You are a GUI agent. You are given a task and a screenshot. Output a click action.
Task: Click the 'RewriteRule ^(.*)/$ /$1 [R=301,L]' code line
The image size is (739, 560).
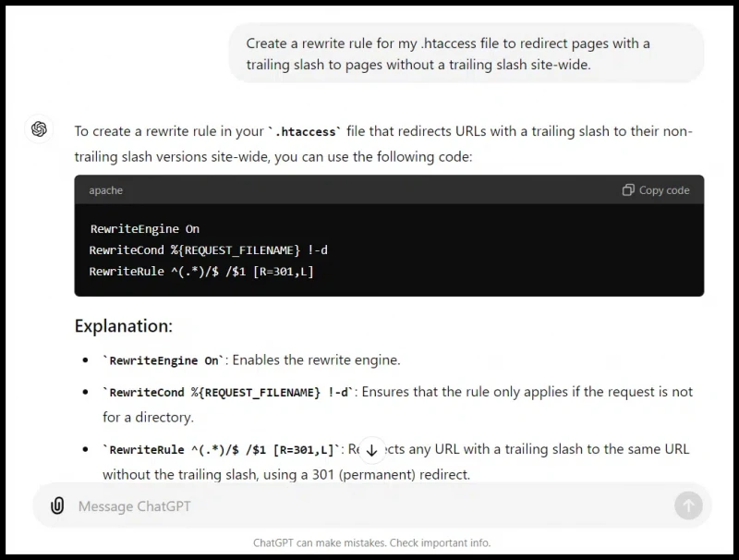pyautogui.click(x=201, y=272)
